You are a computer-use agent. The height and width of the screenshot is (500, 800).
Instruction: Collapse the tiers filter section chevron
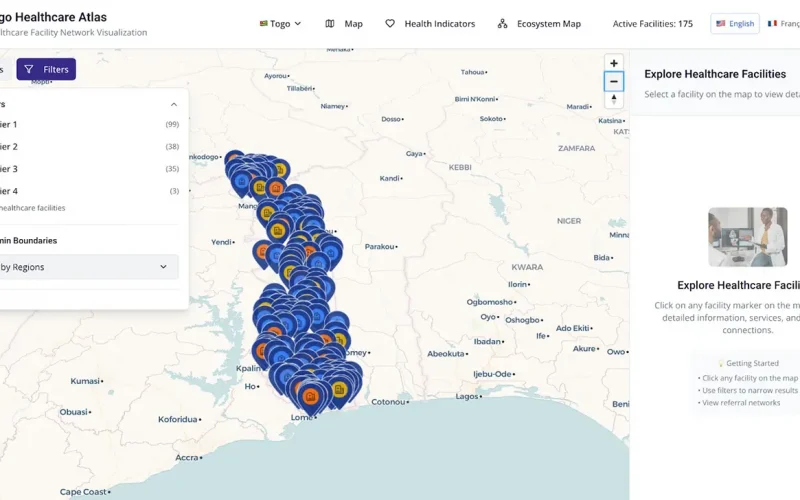pos(173,104)
